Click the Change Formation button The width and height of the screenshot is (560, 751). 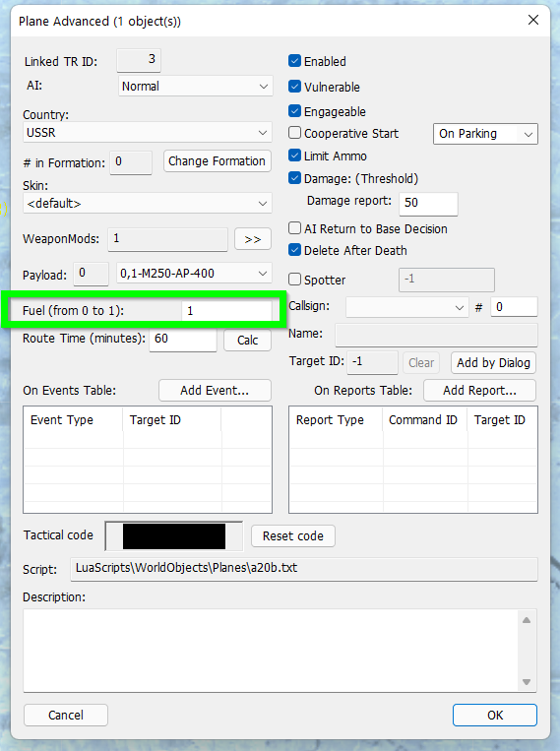[217, 161]
